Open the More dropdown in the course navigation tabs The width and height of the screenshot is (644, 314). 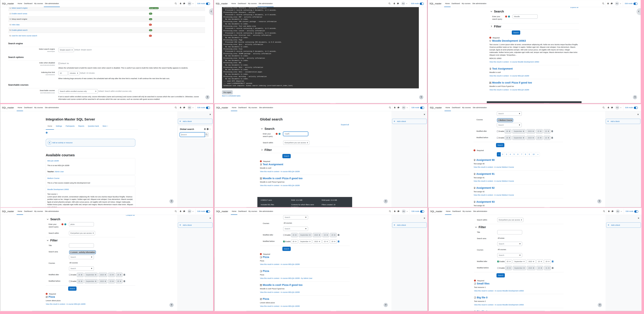[105, 126]
